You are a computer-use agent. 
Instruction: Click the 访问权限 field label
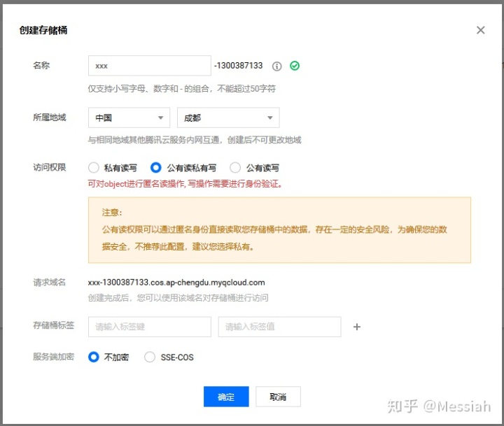pyautogui.click(x=50, y=167)
